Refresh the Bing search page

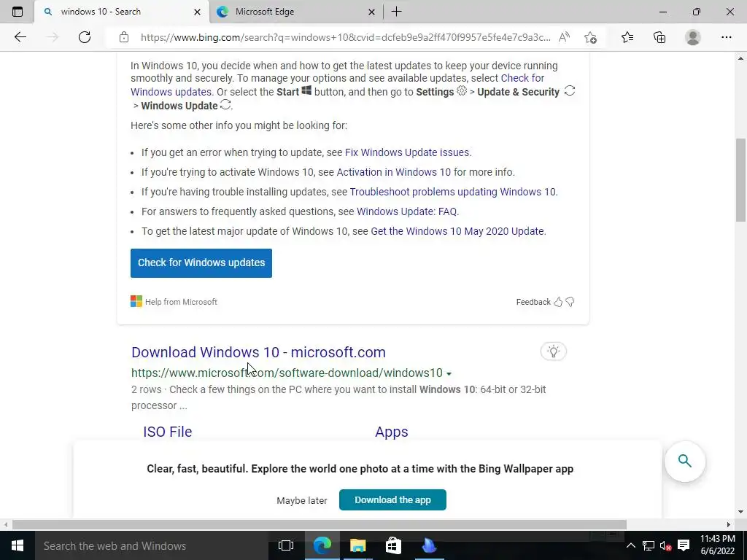85,37
